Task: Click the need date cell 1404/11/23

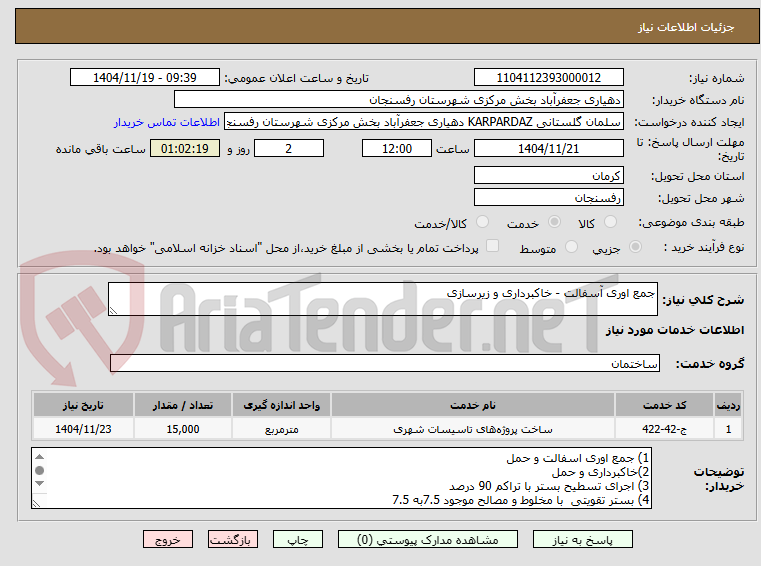Action: point(83,429)
